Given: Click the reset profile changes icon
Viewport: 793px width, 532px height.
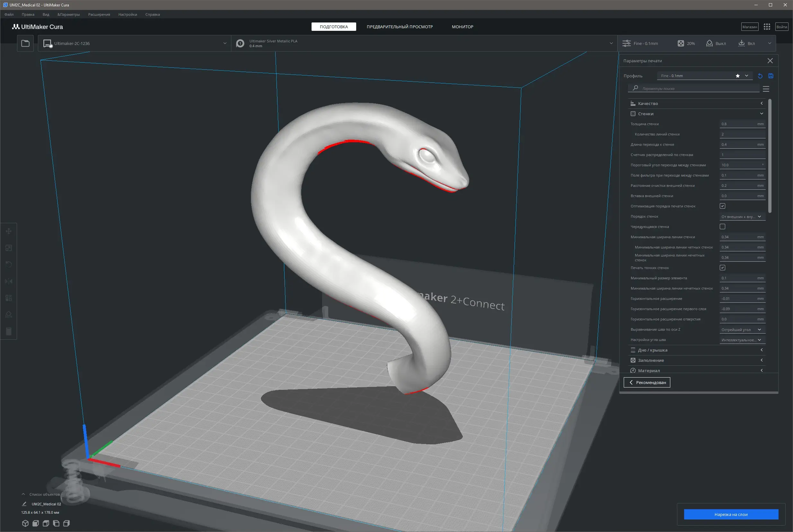Looking at the screenshot, I should (x=760, y=76).
